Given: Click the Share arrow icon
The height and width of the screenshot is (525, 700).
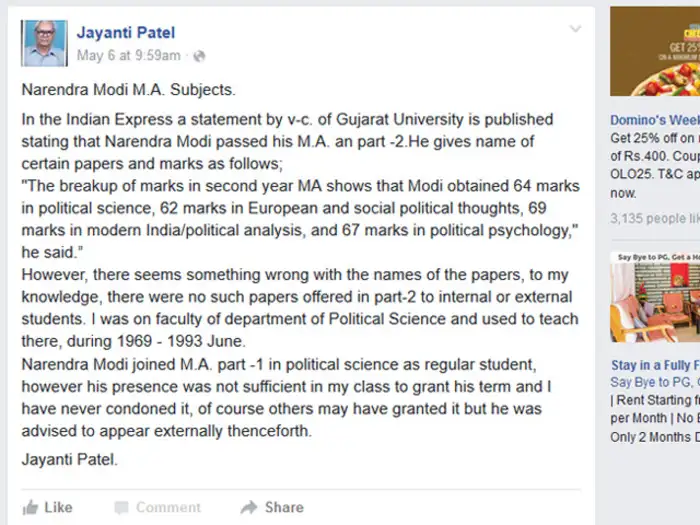Looking at the screenshot, I should [248, 507].
